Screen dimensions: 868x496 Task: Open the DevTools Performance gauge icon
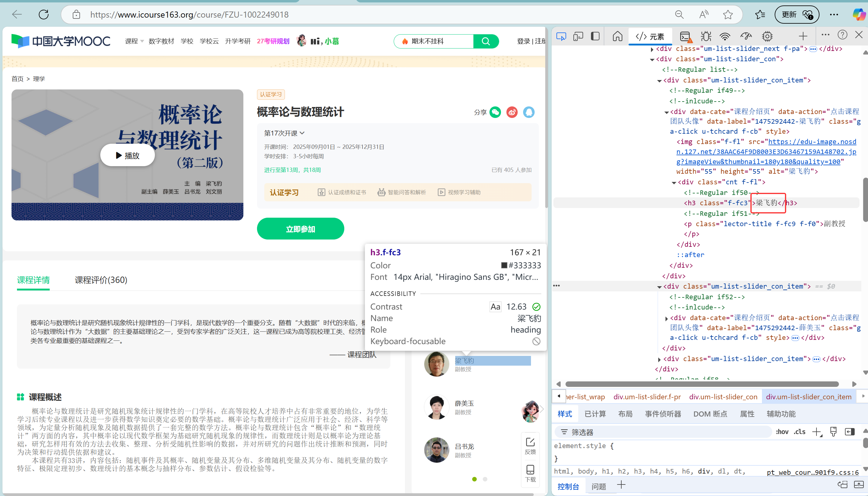pyautogui.click(x=746, y=36)
